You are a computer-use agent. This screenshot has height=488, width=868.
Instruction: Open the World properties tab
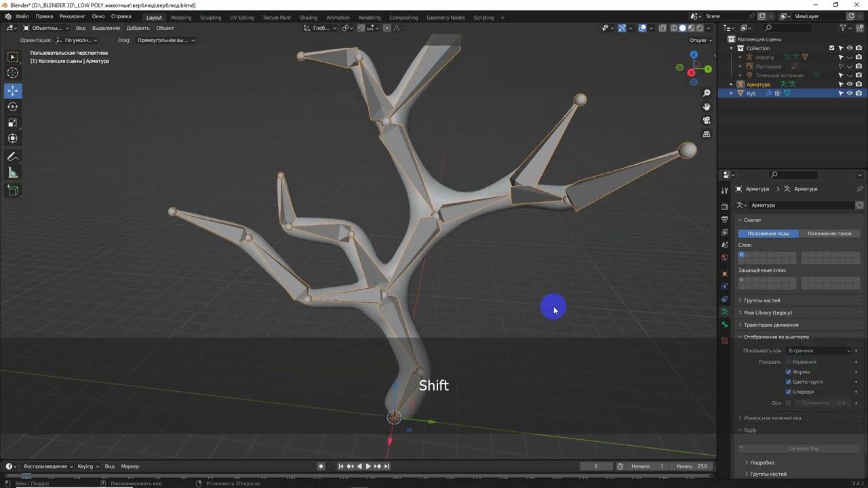[725, 258]
